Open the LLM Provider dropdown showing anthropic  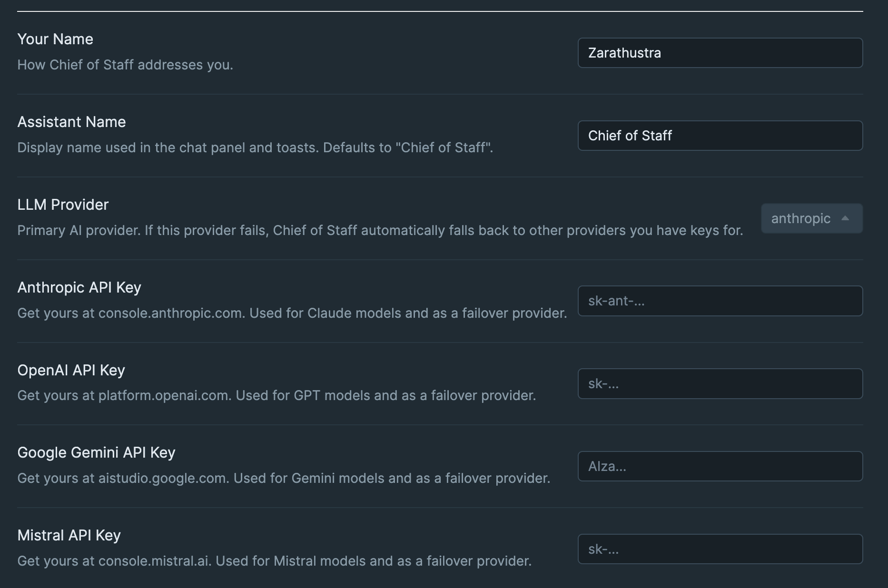(x=811, y=218)
